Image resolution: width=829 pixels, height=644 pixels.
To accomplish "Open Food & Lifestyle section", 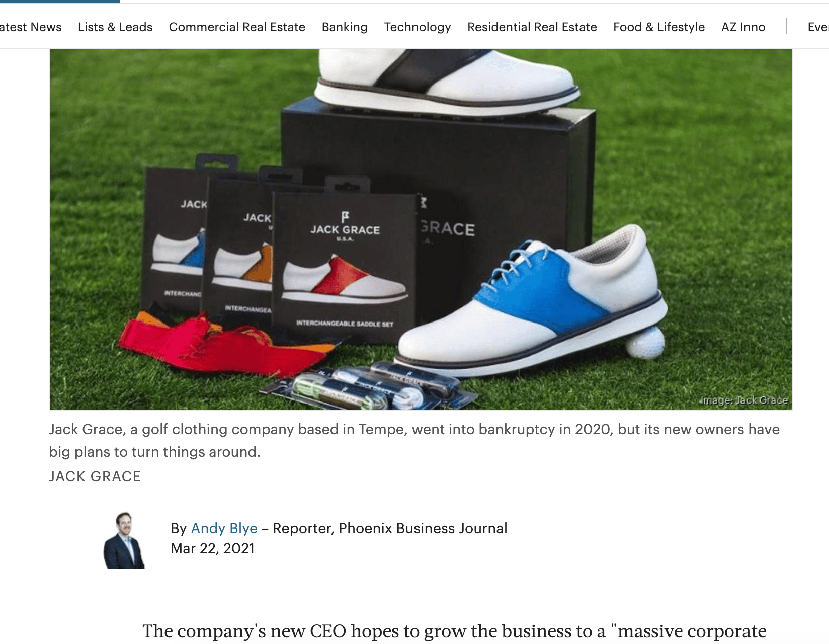I will tap(659, 27).
